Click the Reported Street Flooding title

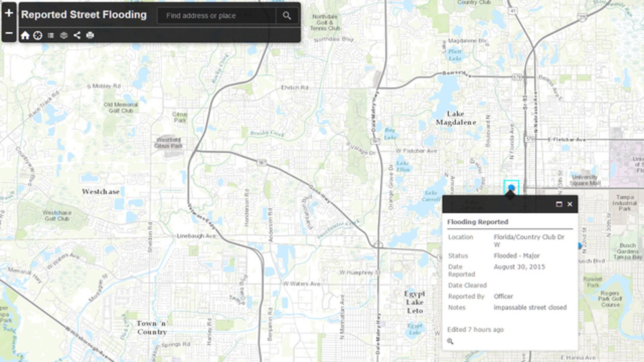(x=84, y=15)
